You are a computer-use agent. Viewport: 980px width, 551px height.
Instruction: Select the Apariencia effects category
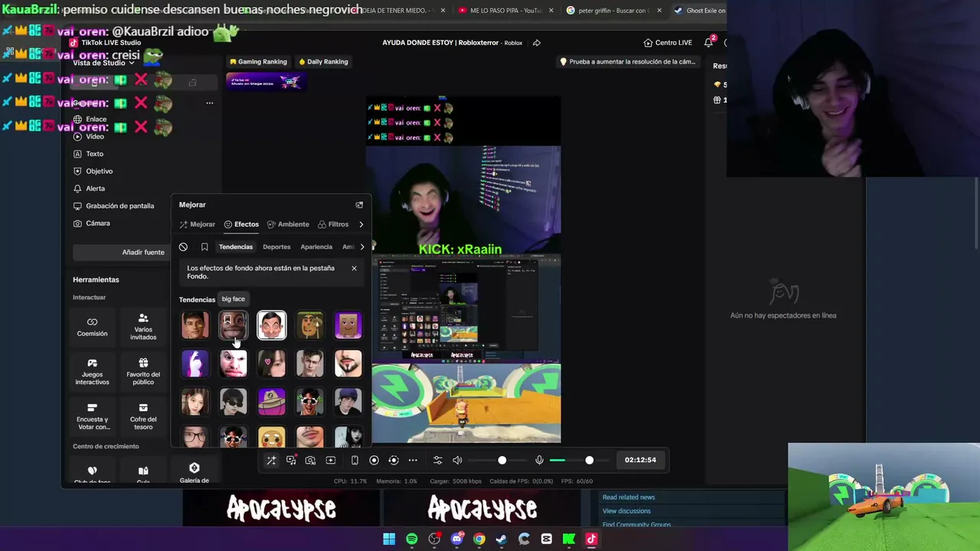point(316,247)
